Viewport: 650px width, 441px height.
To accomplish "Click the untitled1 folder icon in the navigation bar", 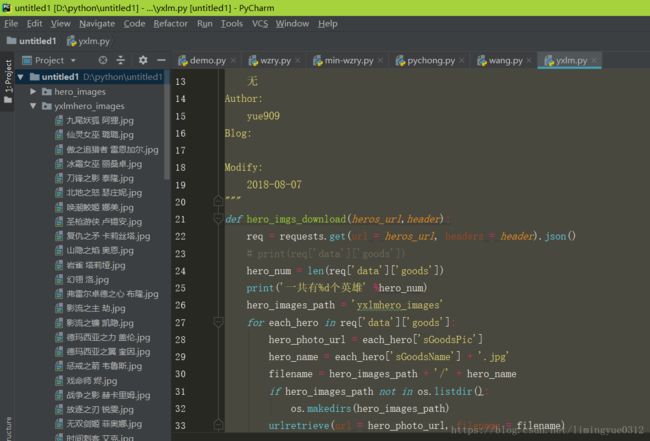I will 12,41.
